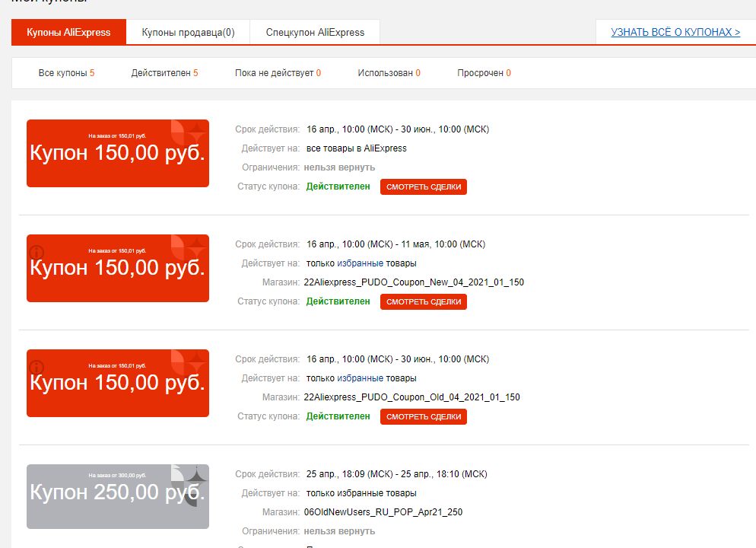Follow the УЗНАТЬ ВСЁ О КУПОНАХ link
The image size is (756, 548).
[x=675, y=32]
